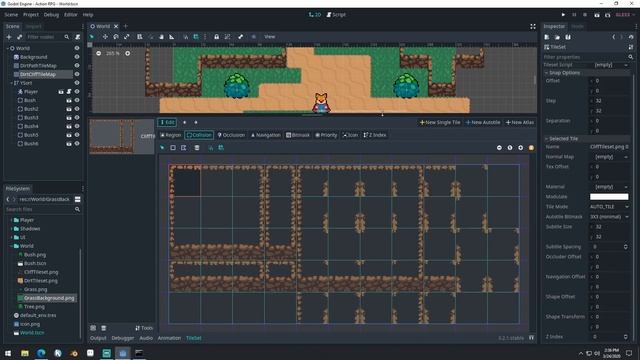Open the Project menu
The width and height of the screenshot is (640, 360).
click(31, 15)
